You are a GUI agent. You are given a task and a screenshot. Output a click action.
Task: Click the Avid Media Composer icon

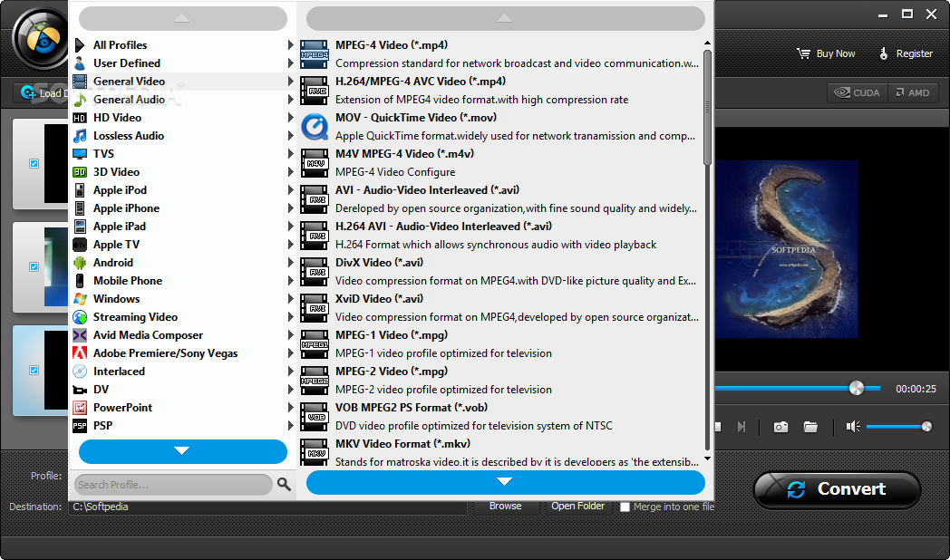click(x=80, y=335)
